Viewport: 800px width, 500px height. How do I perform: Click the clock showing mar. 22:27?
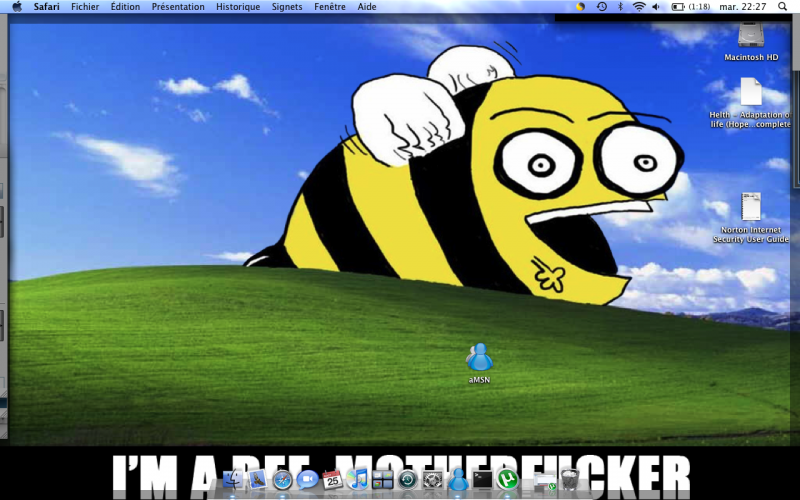[742, 7]
